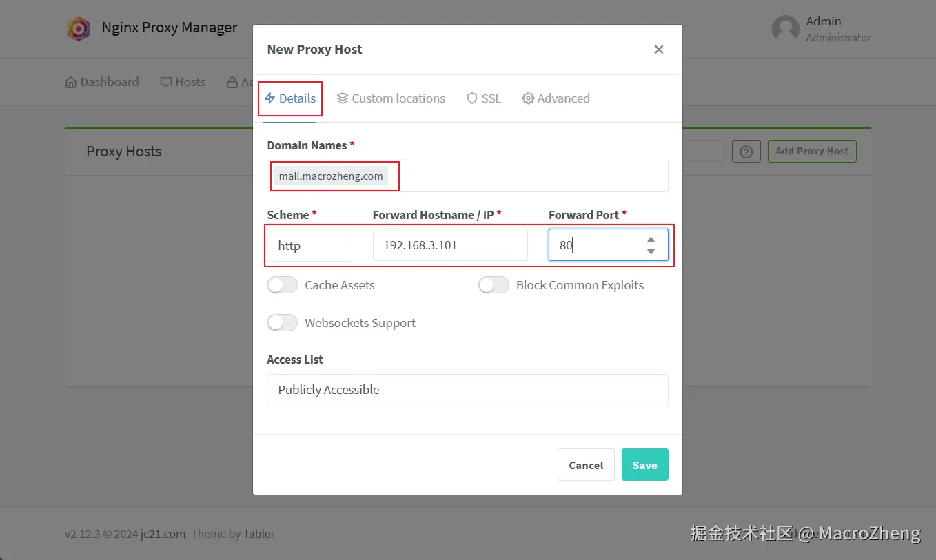This screenshot has width=936, height=560.
Task: Close the New Proxy Host dialog
Action: tap(659, 50)
